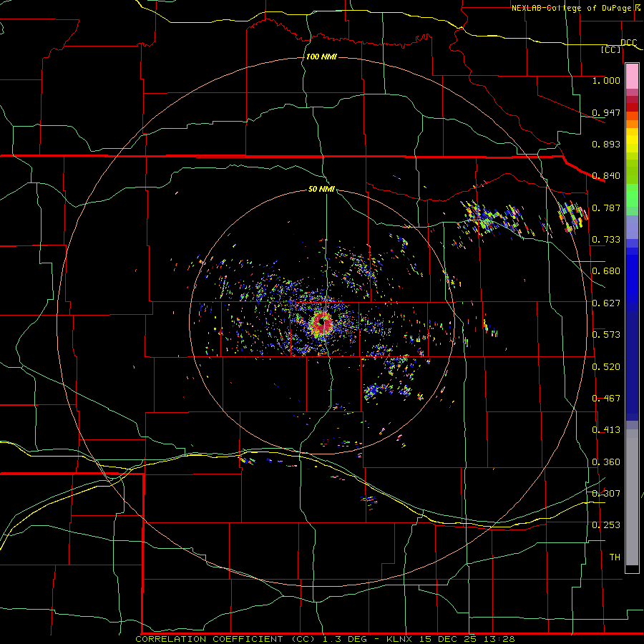Click the 50 NMI range ring label

coord(321,190)
